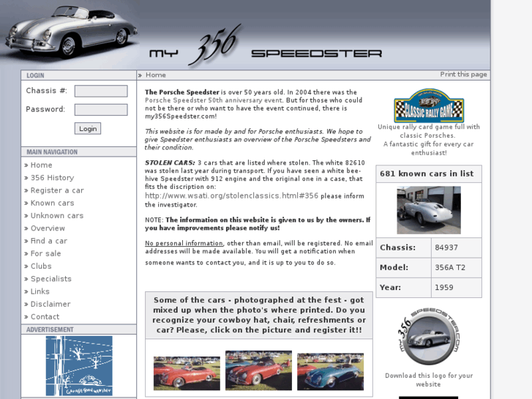Open the Home navigation link

pyautogui.click(x=42, y=165)
